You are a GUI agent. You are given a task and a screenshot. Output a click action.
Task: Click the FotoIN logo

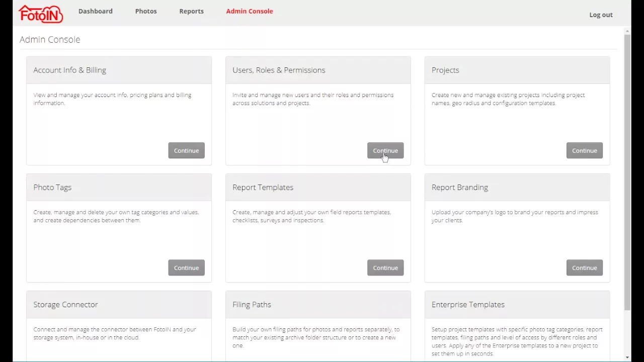pos(41,14)
